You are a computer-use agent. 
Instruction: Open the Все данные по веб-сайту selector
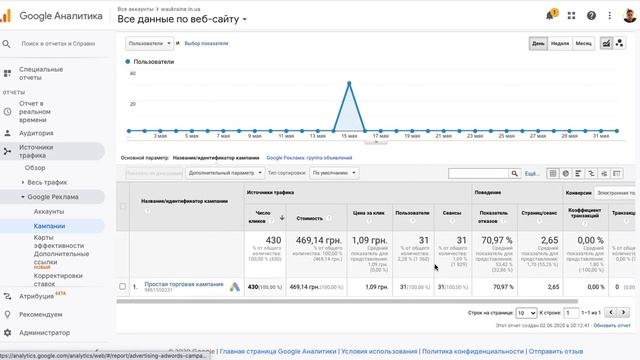[182, 19]
